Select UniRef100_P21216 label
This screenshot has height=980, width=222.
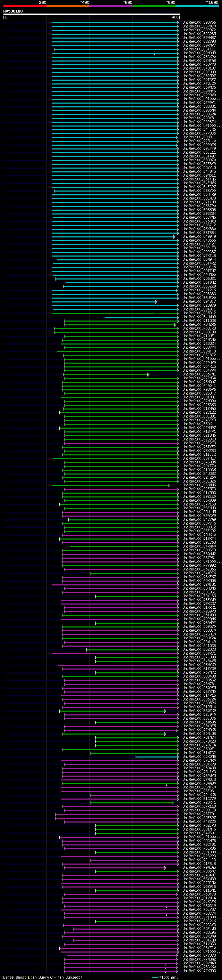[199, 290]
